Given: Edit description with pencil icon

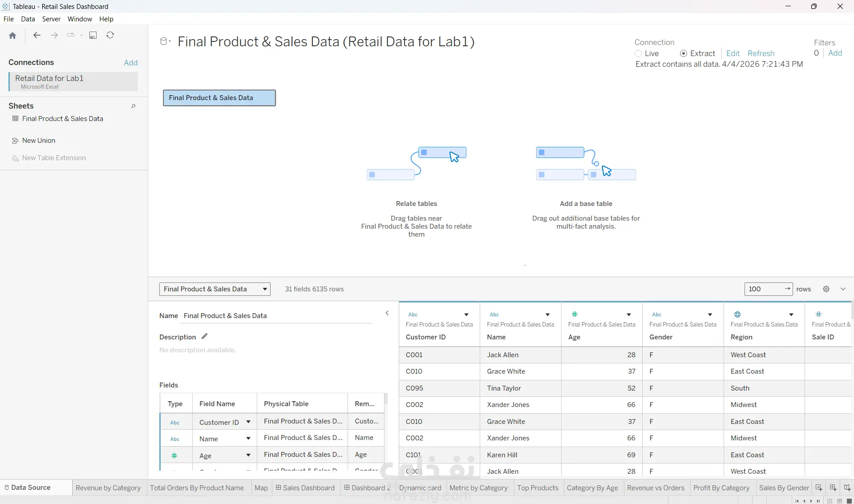Looking at the screenshot, I should [x=204, y=336].
